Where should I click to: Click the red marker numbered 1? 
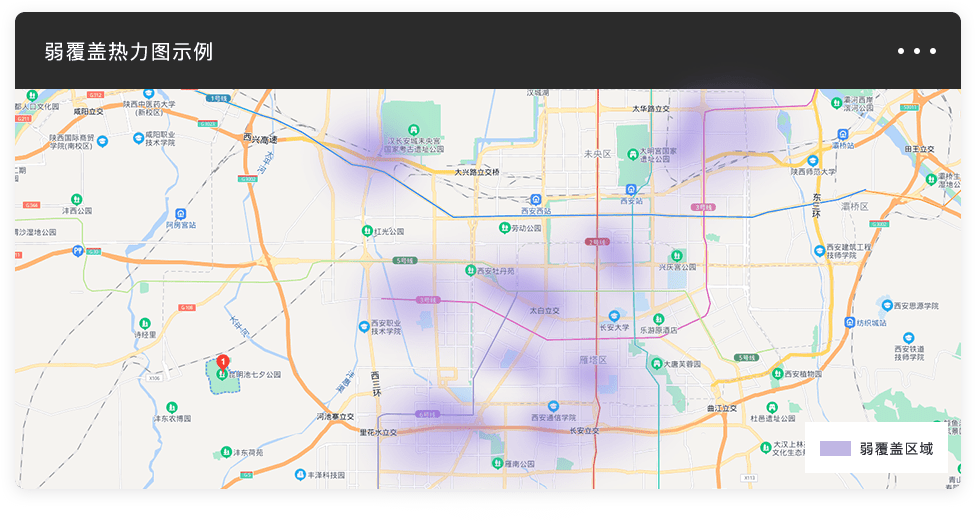point(223,362)
